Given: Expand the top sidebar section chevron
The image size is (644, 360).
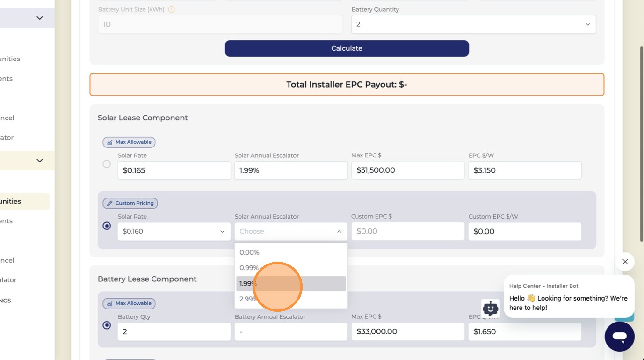Looking at the screenshot, I should click(x=40, y=18).
